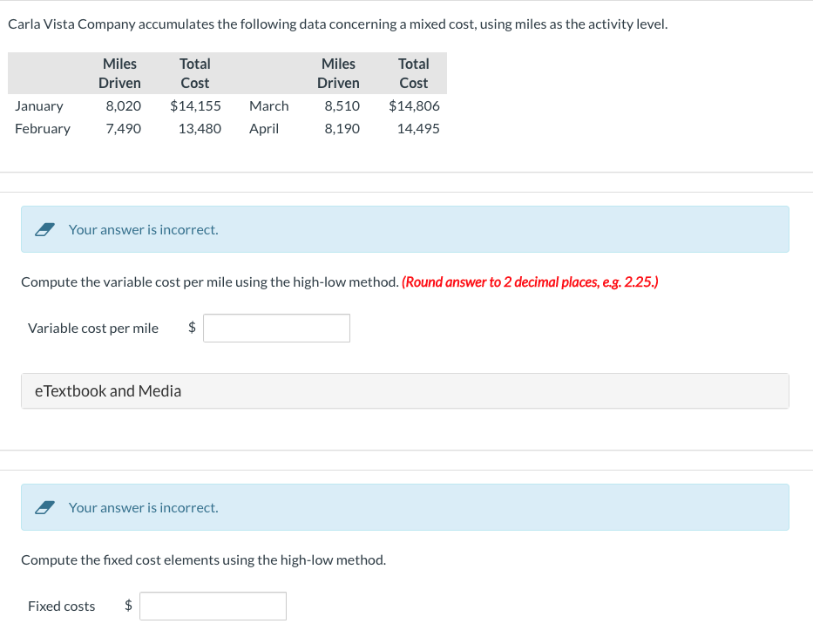The height and width of the screenshot is (644, 813).
Task: Click the March row label
Action: [268, 105]
